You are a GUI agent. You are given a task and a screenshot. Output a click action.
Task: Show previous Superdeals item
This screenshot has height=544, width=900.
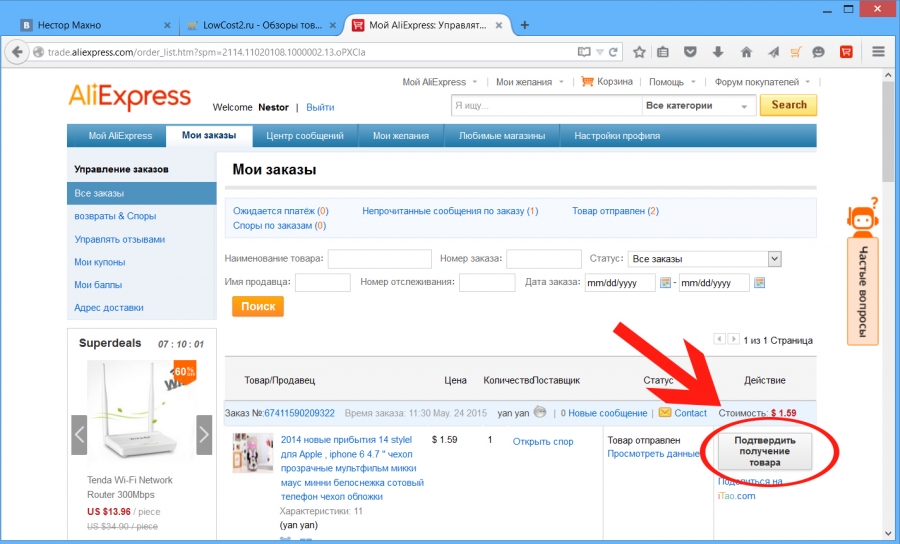(x=79, y=435)
